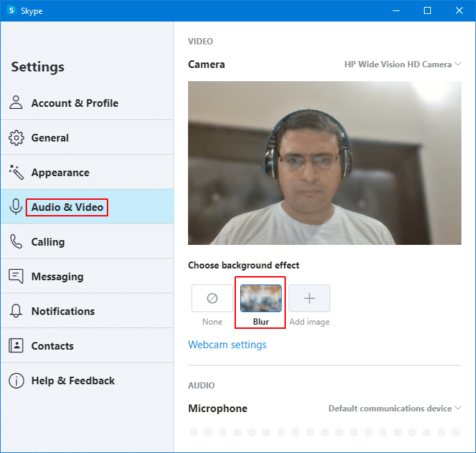Click the camera preview video
Viewport: 476px width, 453px height.
tap(324, 163)
